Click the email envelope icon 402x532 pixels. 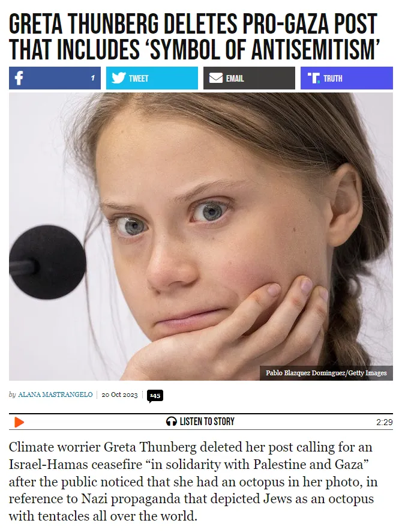click(x=215, y=78)
